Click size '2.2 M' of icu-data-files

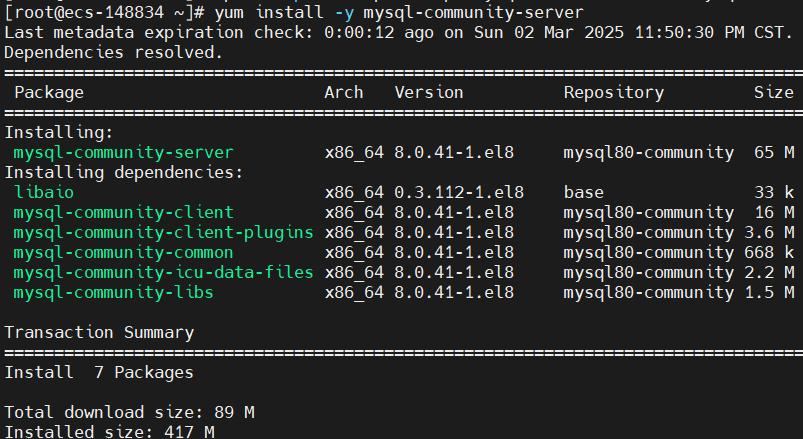pos(769,272)
